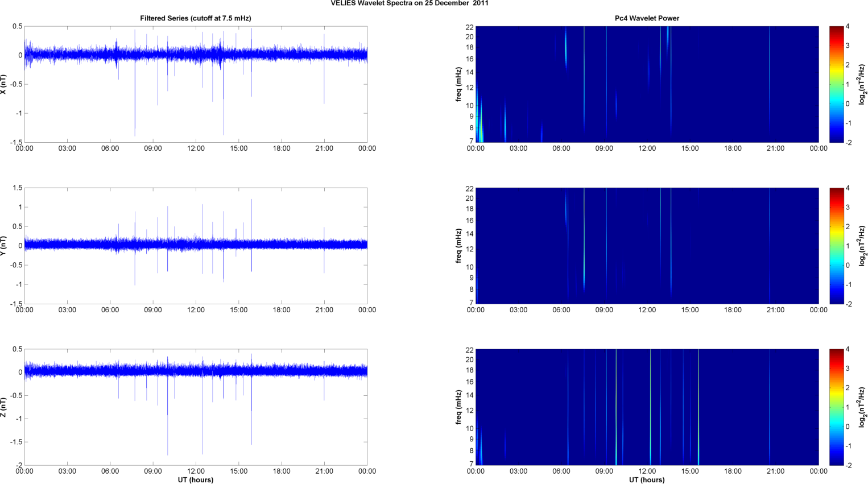Click the Z (nT) axis label

tap(3, 407)
